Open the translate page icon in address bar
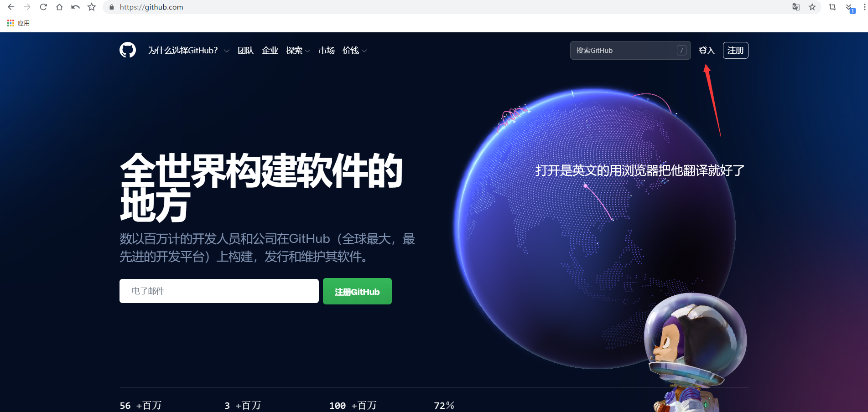The height and width of the screenshot is (412, 868). pyautogui.click(x=796, y=7)
